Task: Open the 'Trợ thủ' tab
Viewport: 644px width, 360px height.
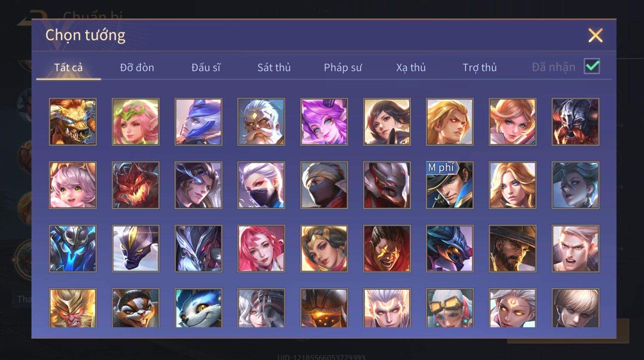Action: tap(479, 68)
